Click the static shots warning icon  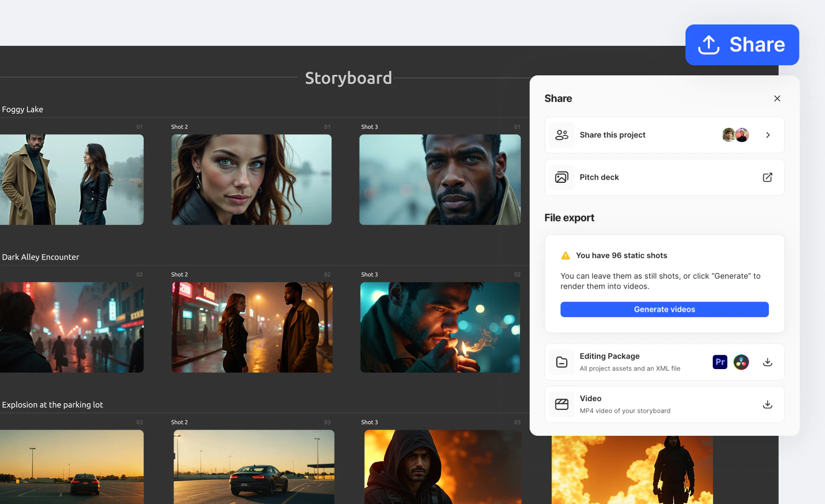[565, 256]
